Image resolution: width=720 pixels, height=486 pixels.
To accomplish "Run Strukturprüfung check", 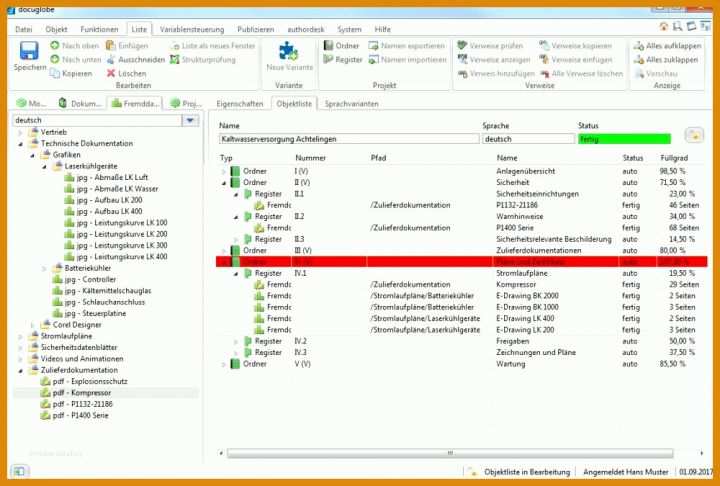I will [202, 59].
